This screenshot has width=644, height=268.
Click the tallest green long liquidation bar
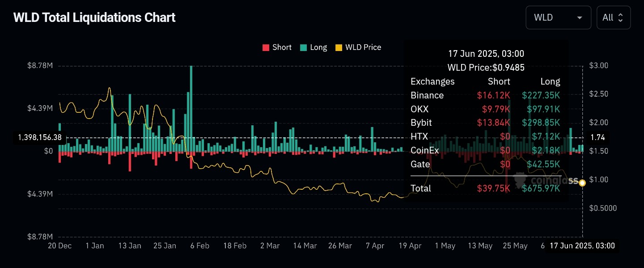(191, 109)
